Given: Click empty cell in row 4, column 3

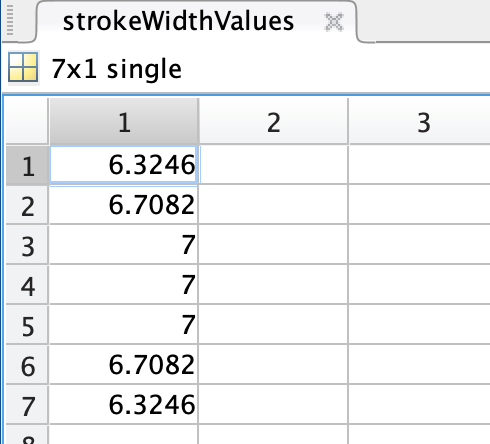Looking at the screenshot, I should (x=419, y=285).
